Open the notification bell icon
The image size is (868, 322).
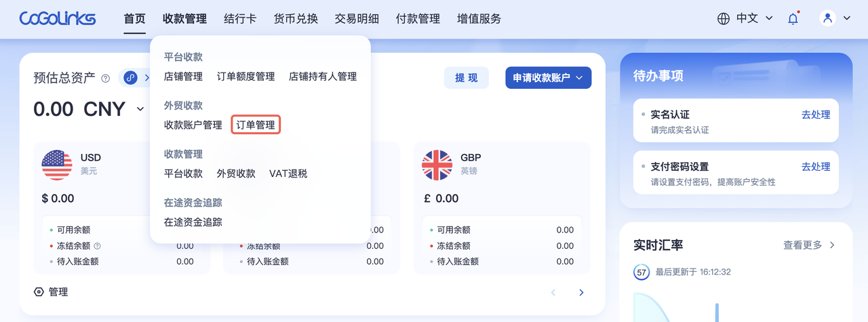pos(793,18)
